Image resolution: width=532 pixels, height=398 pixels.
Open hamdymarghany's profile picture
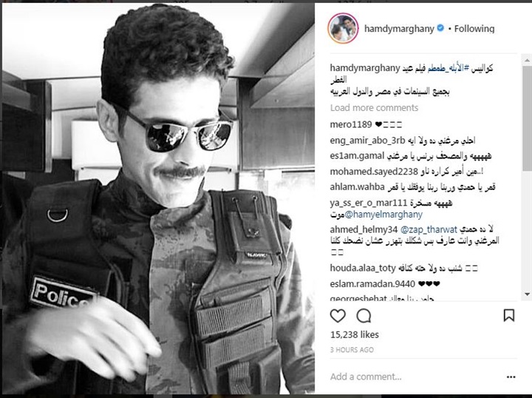(x=343, y=29)
